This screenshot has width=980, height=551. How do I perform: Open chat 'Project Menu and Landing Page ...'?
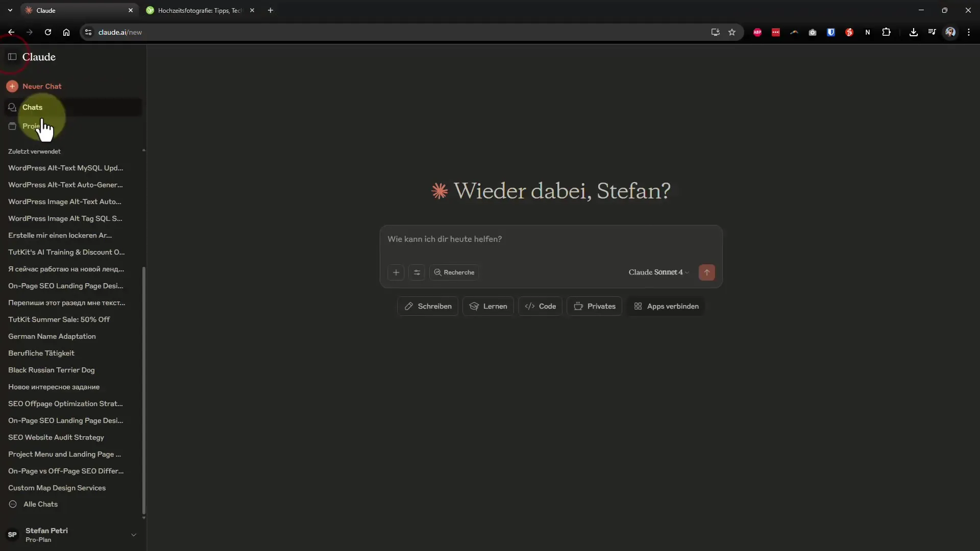click(64, 454)
